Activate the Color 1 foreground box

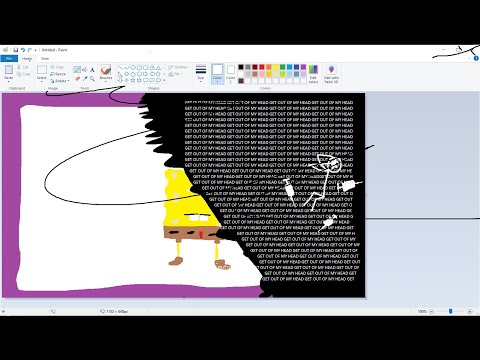click(x=217, y=73)
